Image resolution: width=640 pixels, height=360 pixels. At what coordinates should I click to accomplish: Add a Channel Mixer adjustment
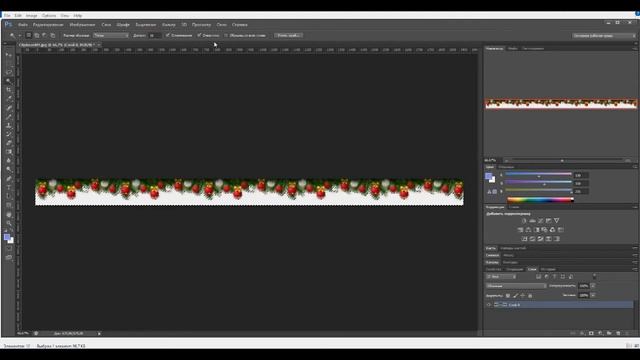pos(552,229)
